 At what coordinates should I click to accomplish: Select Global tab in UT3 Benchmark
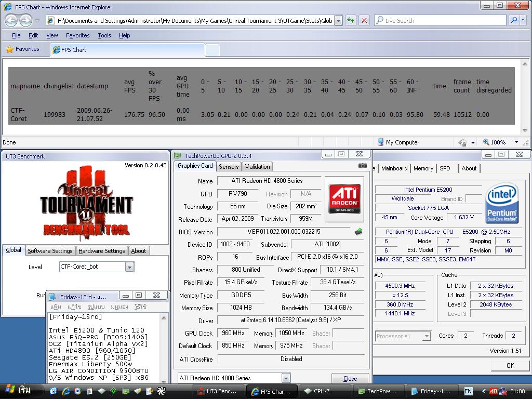point(14,250)
